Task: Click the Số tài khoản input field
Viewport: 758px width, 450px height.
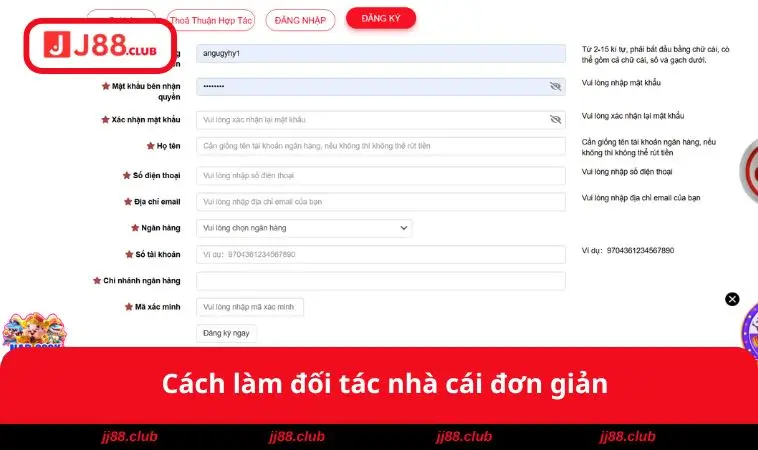Action: pyautogui.click(x=381, y=254)
